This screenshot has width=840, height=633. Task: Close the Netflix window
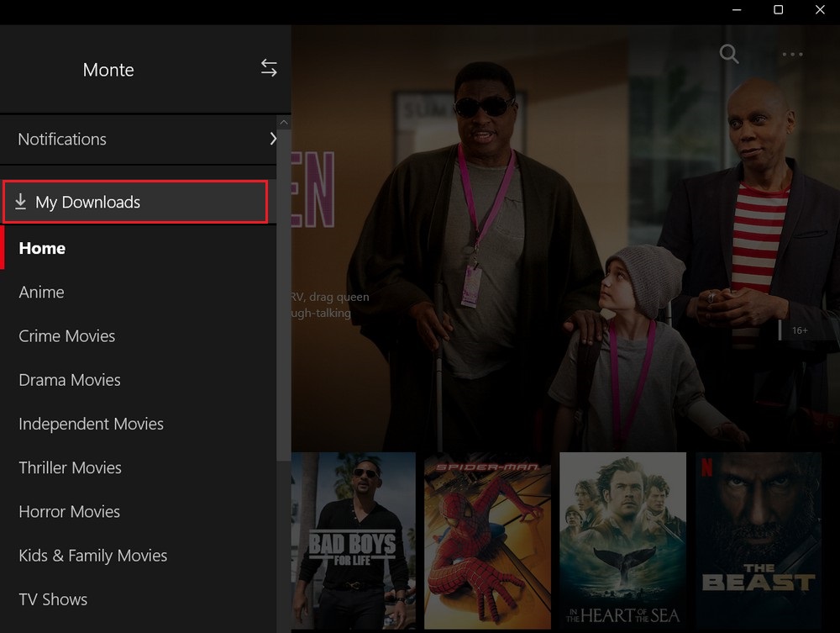pos(820,9)
